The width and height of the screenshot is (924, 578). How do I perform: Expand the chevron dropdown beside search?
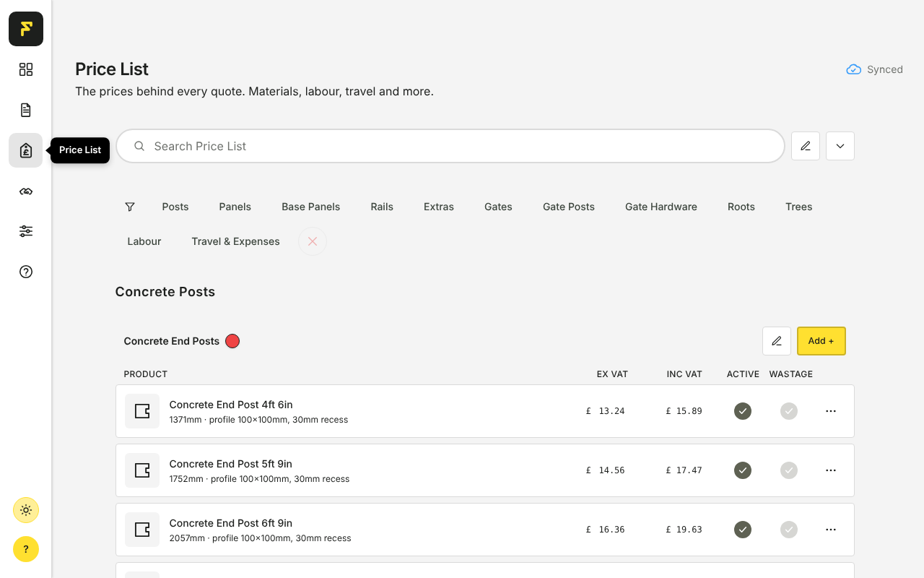(840, 146)
